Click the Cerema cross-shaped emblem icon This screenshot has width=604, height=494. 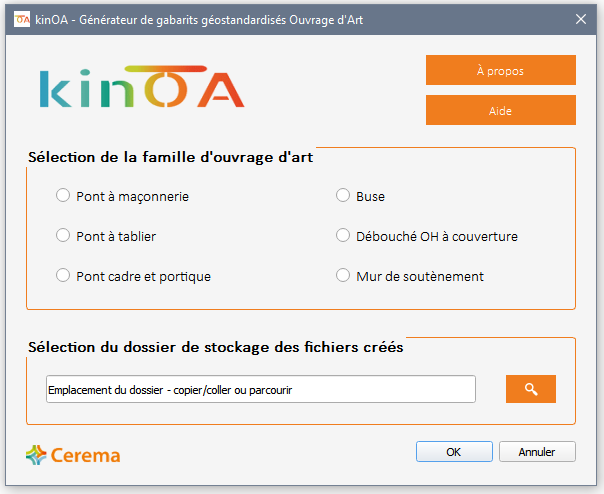click(36, 455)
